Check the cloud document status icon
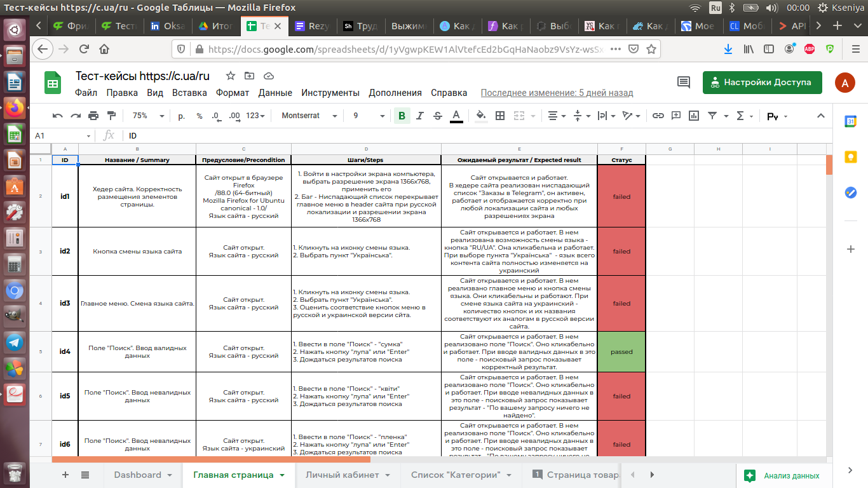This screenshot has height=488, width=868. 268,76
